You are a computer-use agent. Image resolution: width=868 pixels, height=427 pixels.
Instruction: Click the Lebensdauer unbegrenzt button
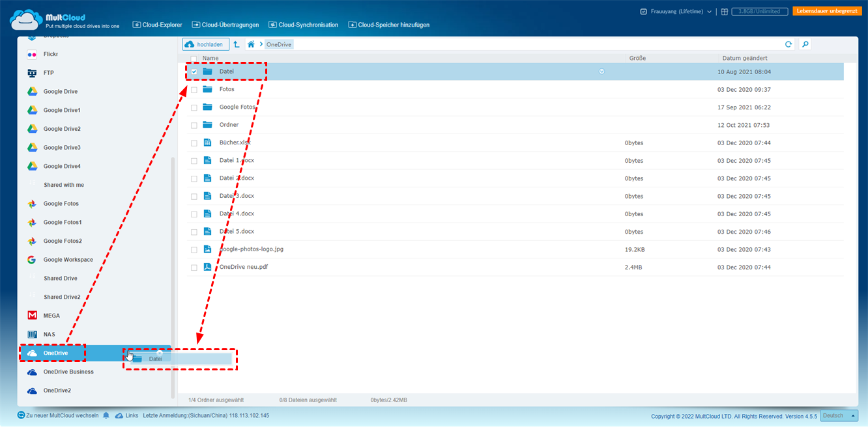(827, 11)
